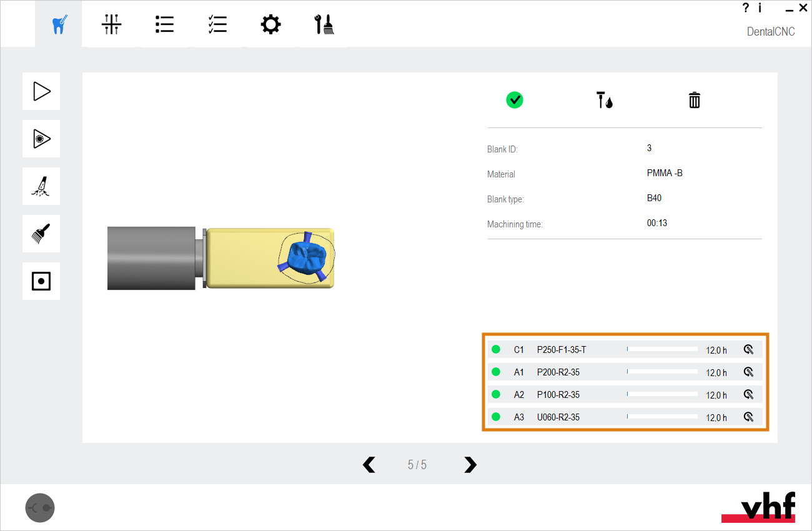Select the chamber cleaning brush icon
The image size is (812, 531).
pos(41,234)
